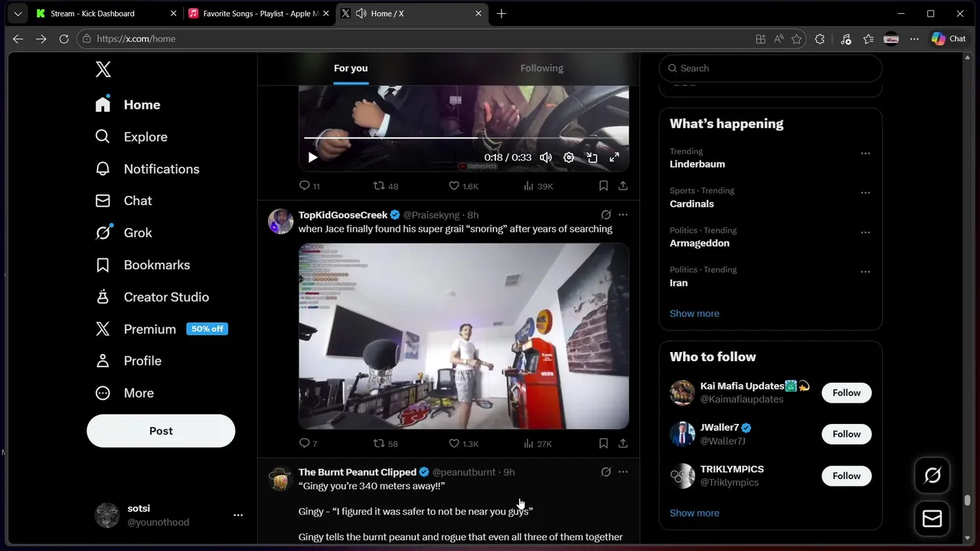This screenshot has width=980, height=551.
Task: Open account options next to sotsi
Action: (x=238, y=516)
